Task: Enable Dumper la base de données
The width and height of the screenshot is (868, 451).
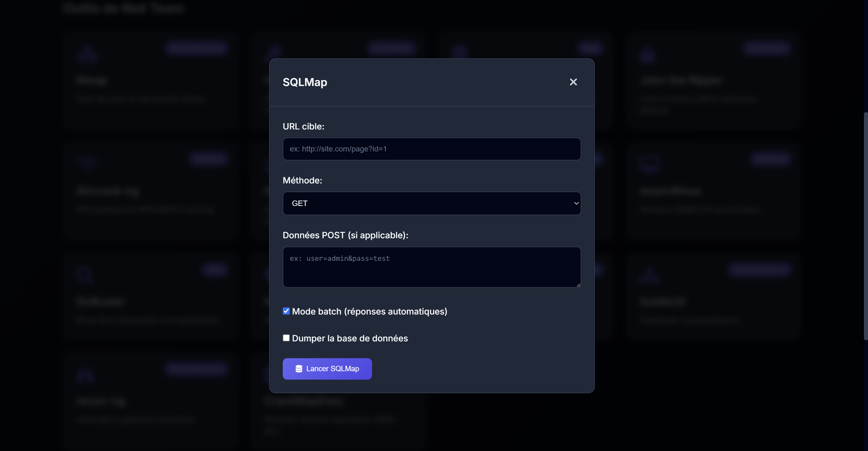Action: (x=286, y=338)
